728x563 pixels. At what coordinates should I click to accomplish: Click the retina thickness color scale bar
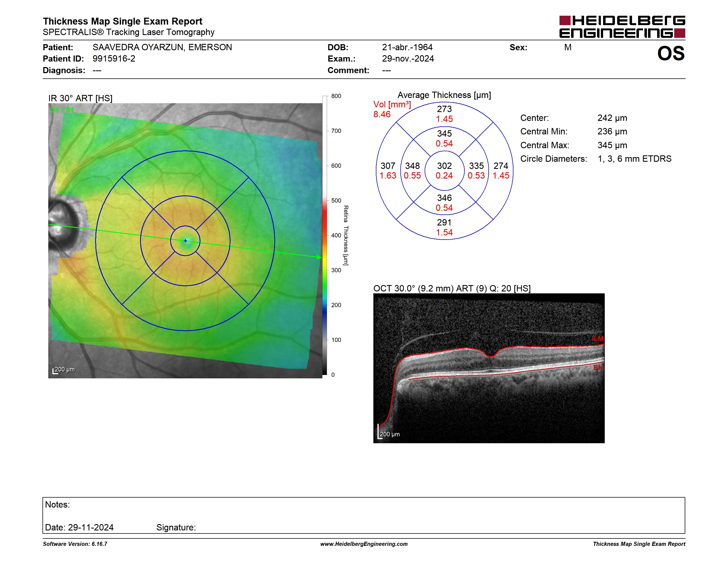click(x=325, y=235)
